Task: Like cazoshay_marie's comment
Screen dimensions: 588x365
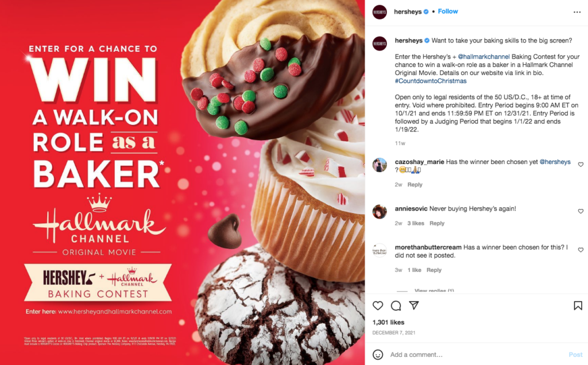Action: point(581,165)
